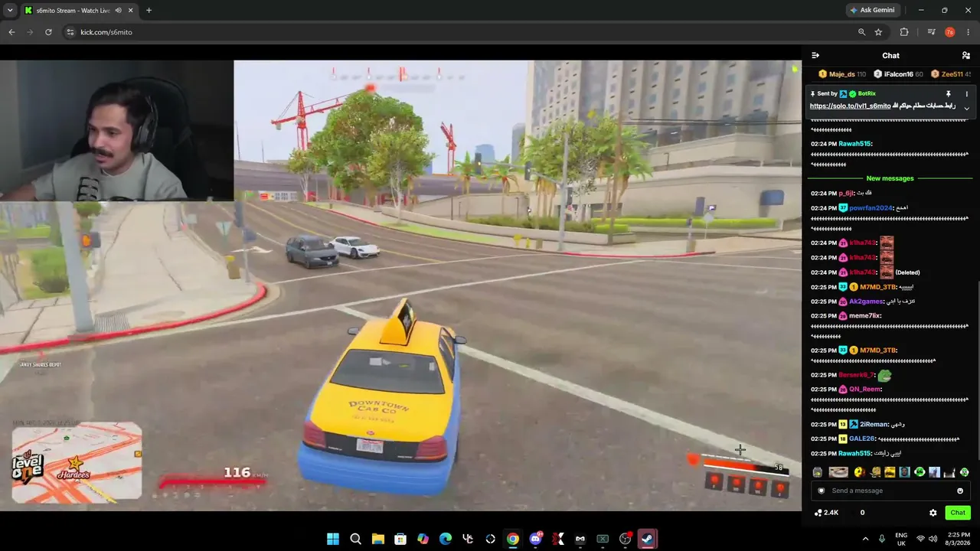The width and height of the screenshot is (980, 551).
Task: Open File Explorer from the taskbar
Action: [378, 539]
